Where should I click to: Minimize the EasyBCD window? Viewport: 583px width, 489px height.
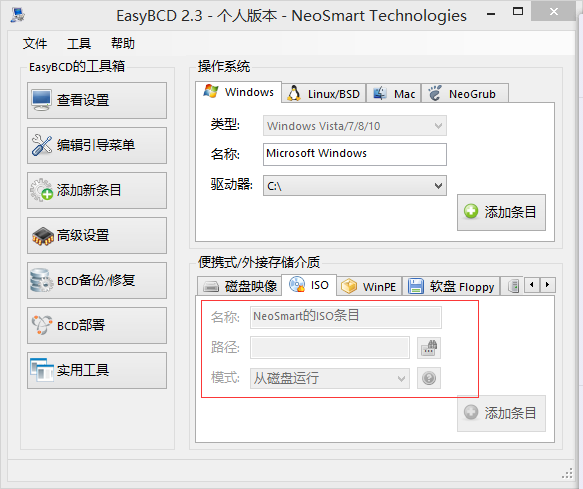tap(491, 14)
